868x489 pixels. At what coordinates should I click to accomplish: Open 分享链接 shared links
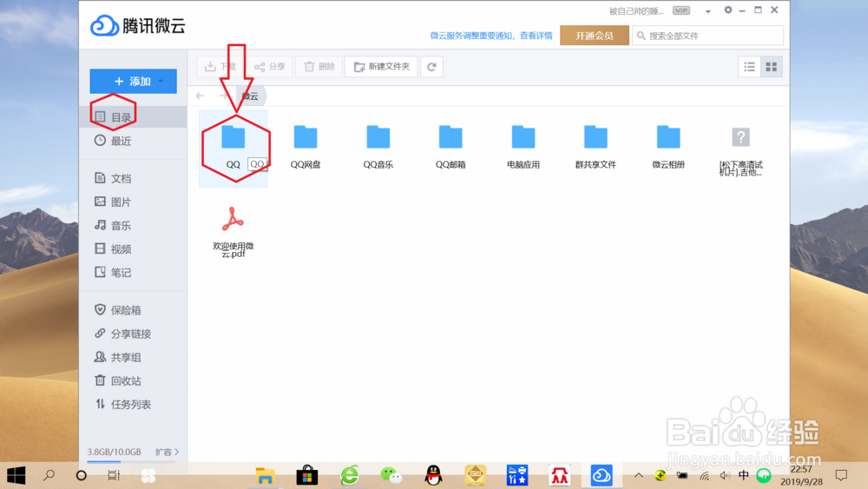pyautogui.click(x=133, y=334)
